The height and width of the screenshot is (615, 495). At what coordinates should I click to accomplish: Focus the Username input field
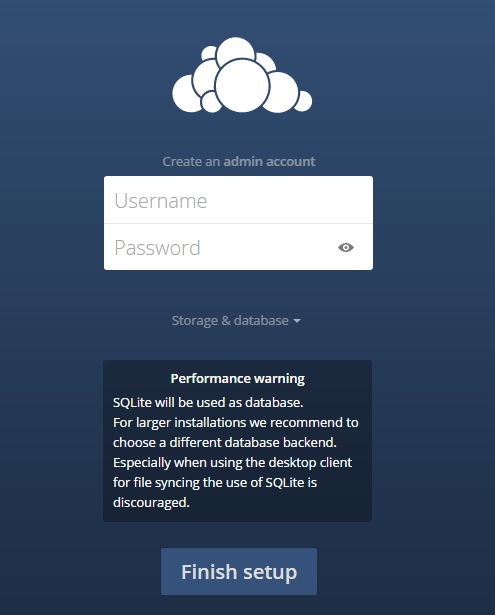pyautogui.click(x=238, y=200)
